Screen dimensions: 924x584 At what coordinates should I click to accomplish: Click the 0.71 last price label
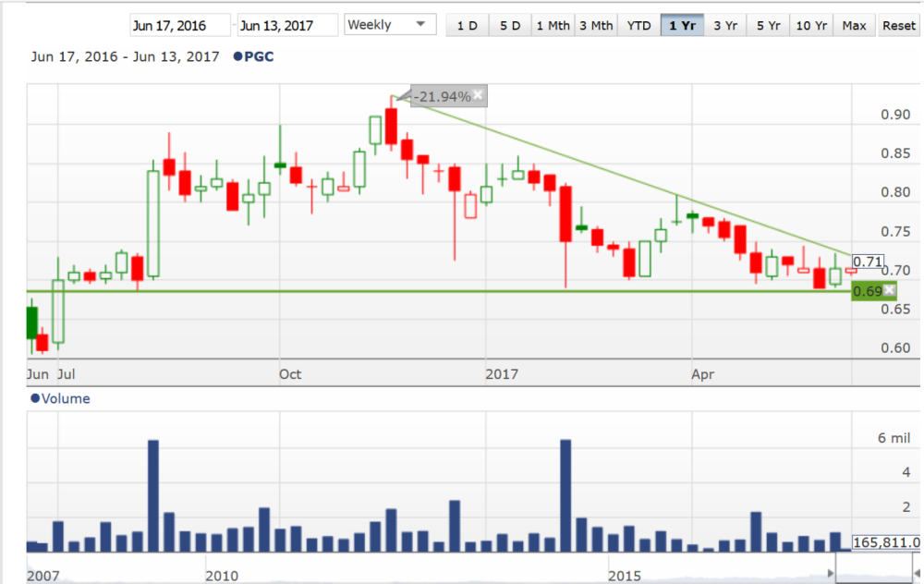[868, 262]
